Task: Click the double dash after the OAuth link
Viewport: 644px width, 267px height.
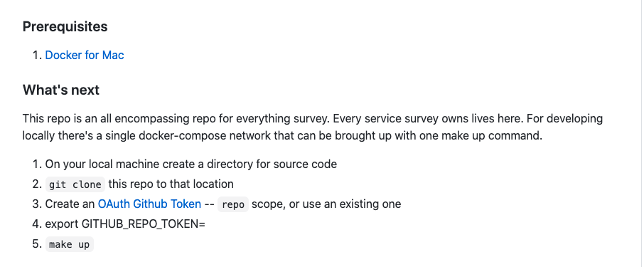Action: (x=209, y=204)
